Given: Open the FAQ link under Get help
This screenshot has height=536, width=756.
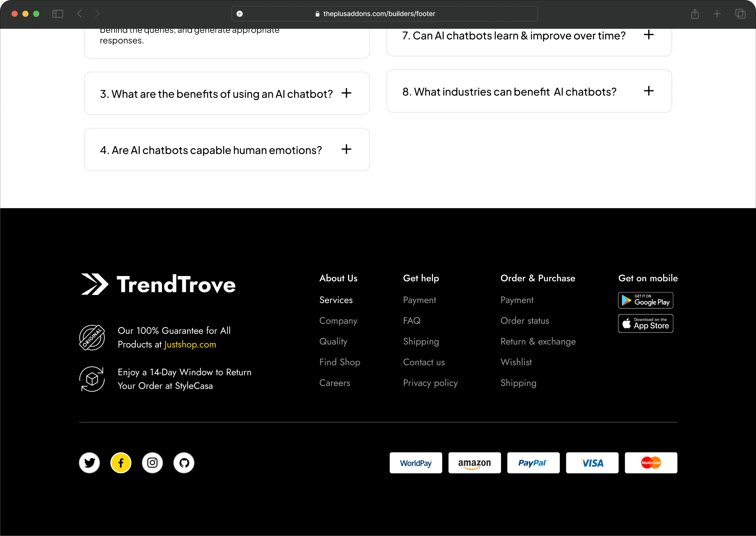Looking at the screenshot, I should [411, 321].
